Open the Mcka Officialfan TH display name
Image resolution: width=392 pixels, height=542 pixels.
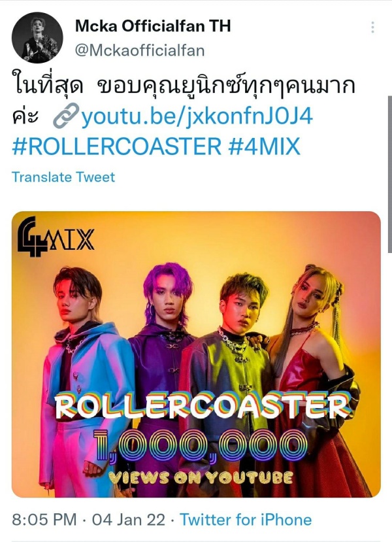[153, 25]
